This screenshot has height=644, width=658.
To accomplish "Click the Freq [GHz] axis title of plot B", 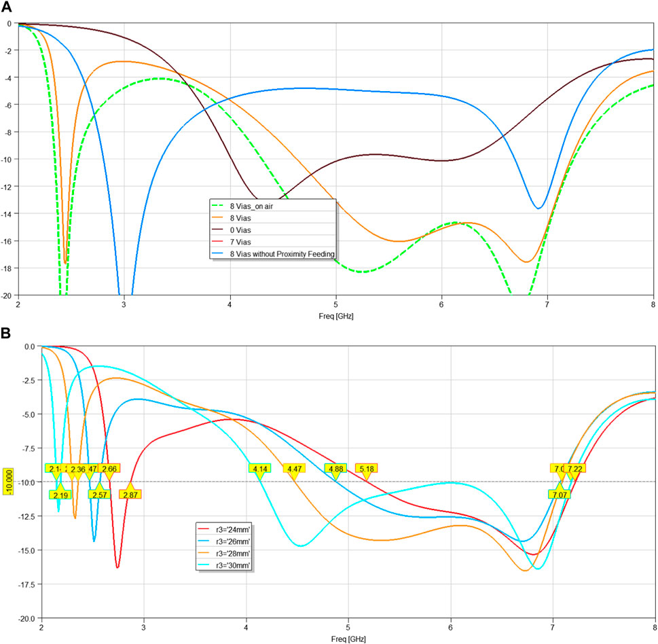I will pyautogui.click(x=348, y=639).
